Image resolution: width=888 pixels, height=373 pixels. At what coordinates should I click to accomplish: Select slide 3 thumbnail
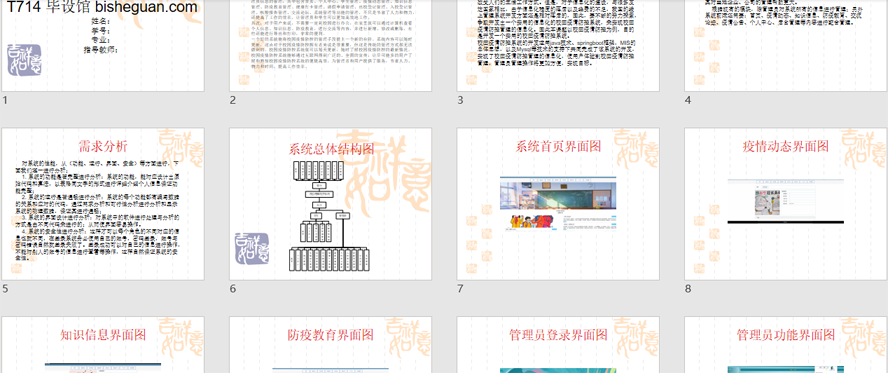(x=558, y=45)
